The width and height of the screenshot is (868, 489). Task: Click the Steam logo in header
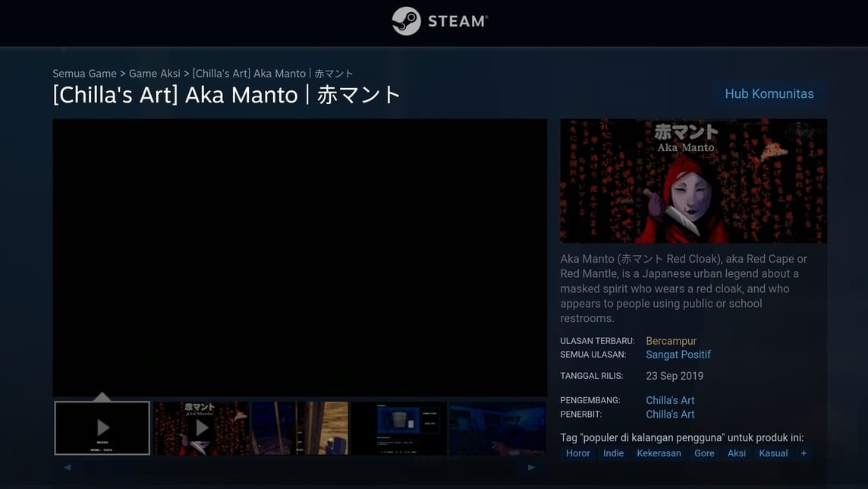[440, 21]
